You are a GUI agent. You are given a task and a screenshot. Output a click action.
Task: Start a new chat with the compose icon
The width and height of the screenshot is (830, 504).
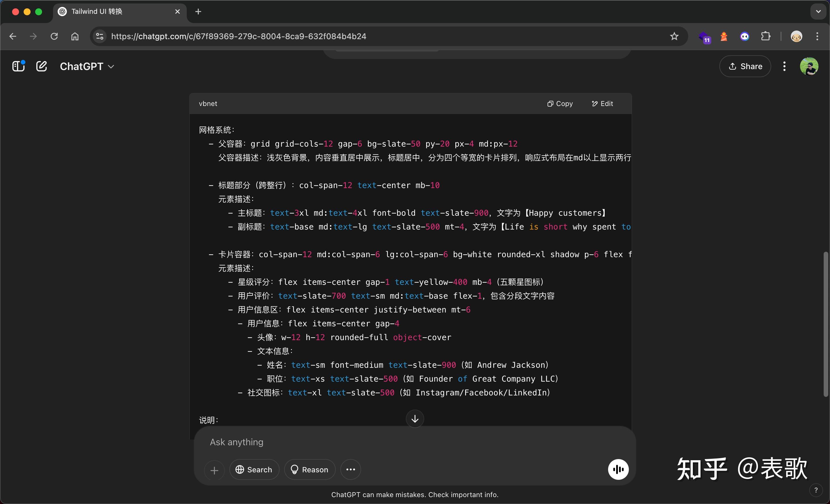[x=41, y=66]
